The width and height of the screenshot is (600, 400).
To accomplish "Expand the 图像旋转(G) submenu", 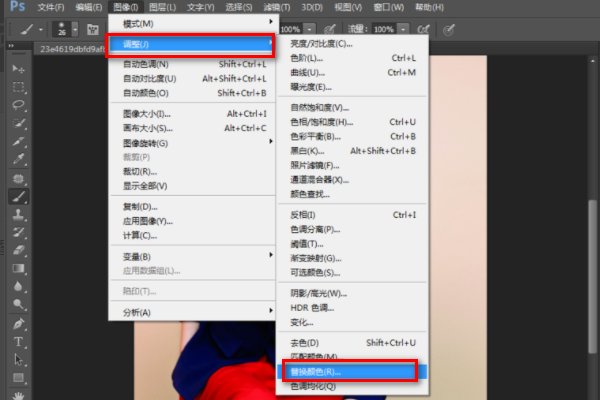I will (192, 143).
